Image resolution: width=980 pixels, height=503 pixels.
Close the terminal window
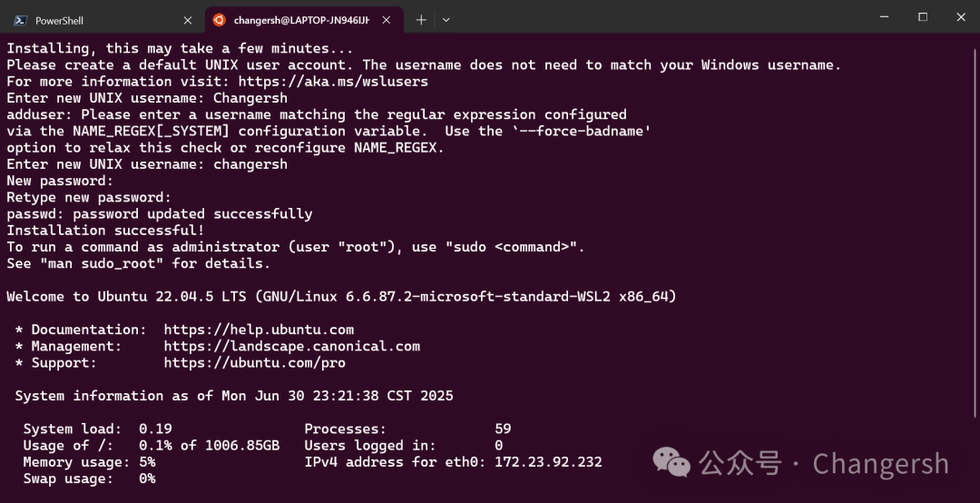960,17
